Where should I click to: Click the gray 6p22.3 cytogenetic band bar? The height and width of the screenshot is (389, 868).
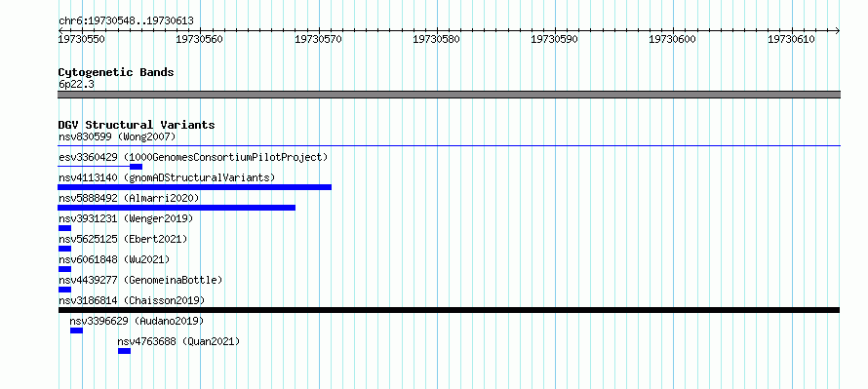click(x=449, y=95)
